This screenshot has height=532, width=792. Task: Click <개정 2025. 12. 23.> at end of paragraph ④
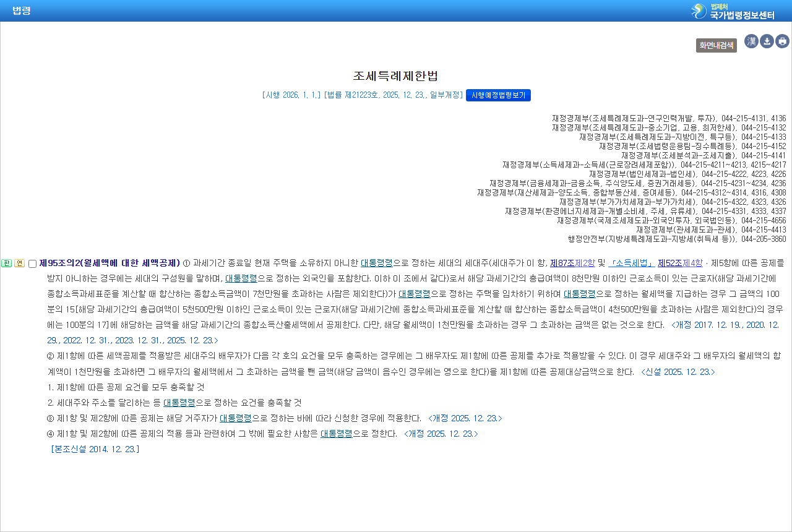pyautogui.click(x=441, y=434)
